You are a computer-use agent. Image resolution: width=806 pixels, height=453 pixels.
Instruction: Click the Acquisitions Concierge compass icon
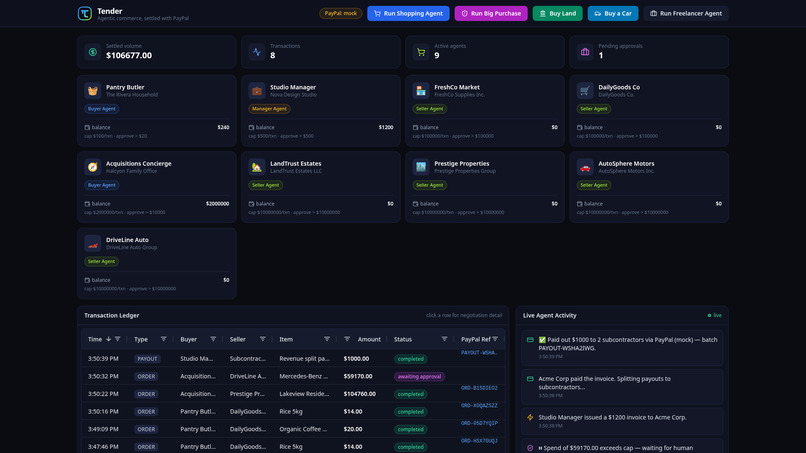93,167
